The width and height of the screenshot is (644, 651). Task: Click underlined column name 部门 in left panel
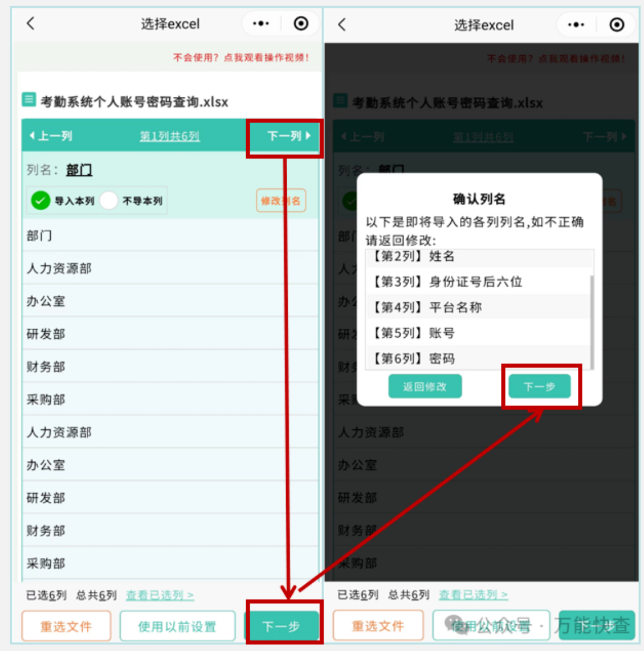coord(79,170)
